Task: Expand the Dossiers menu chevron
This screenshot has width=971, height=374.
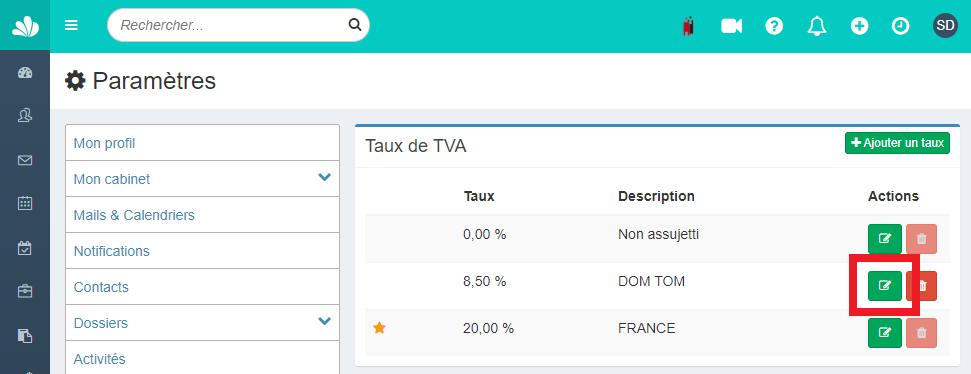Action: (x=324, y=321)
